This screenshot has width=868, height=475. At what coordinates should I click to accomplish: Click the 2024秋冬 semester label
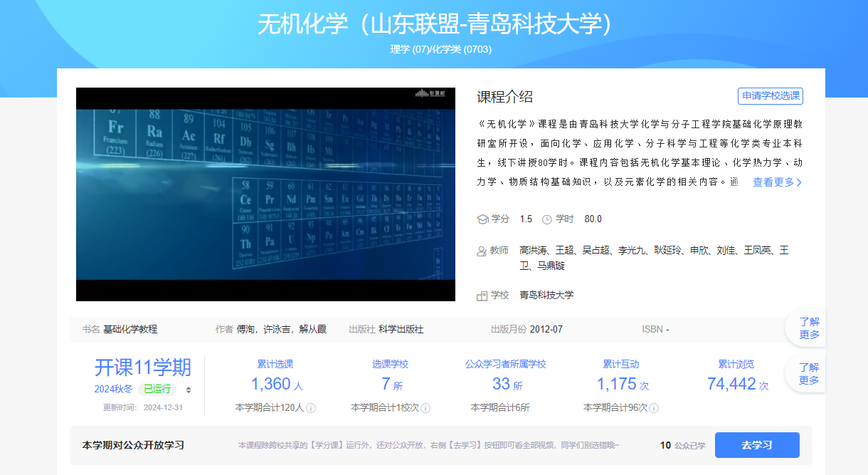(114, 389)
